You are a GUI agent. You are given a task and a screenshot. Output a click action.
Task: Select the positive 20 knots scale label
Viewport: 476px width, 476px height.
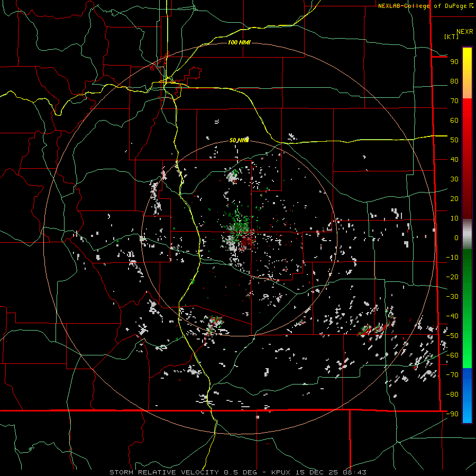coord(454,199)
